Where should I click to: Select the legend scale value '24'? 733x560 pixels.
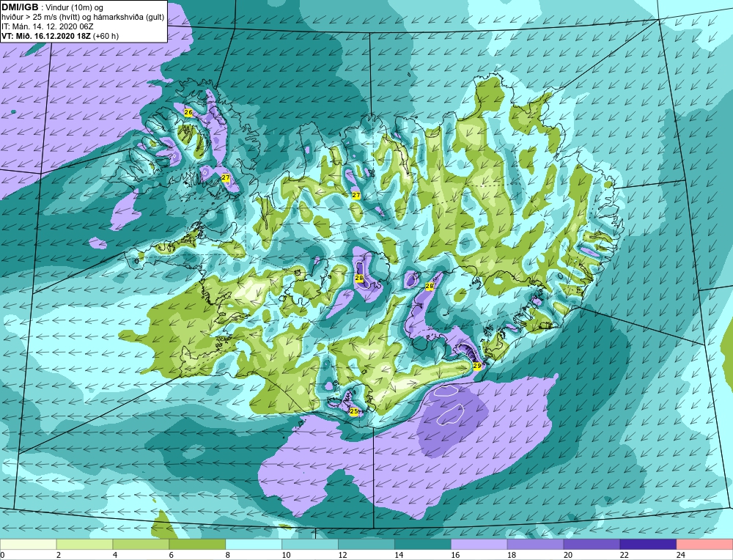681,555
